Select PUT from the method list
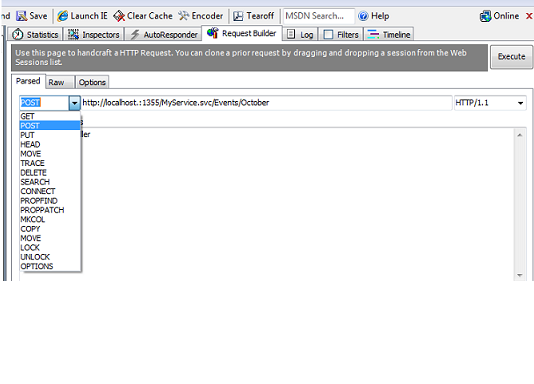Viewport: 534px width, 384px height. pos(50,135)
